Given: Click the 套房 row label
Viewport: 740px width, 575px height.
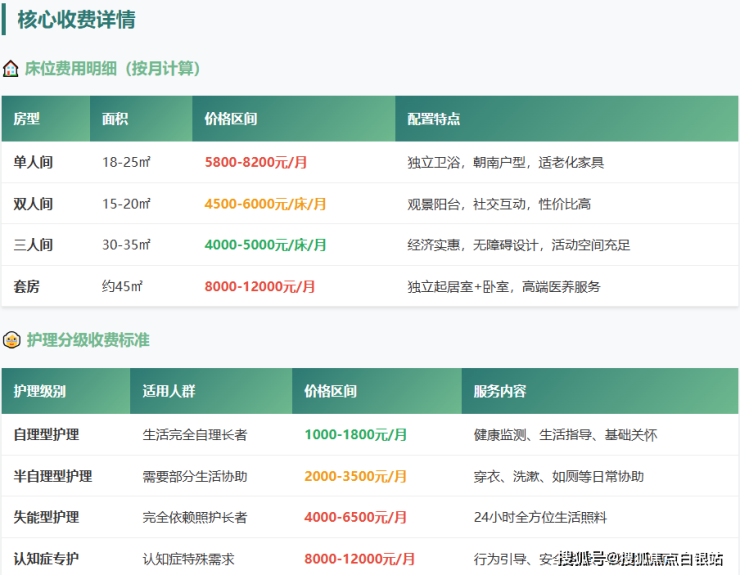Looking at the screenshot, I should click(x=27, y=287).
